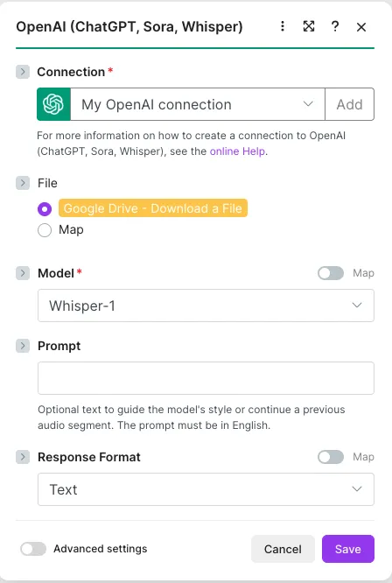Click the Add connection button

350,104
